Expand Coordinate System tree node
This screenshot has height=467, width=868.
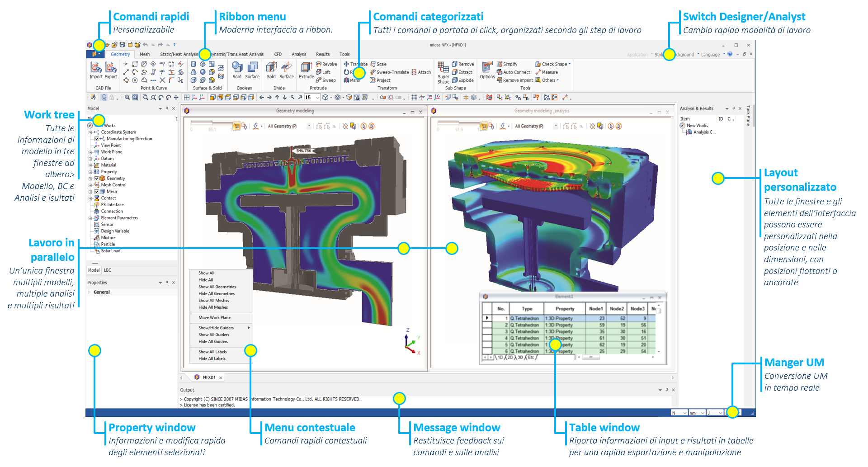click(90, 132)
